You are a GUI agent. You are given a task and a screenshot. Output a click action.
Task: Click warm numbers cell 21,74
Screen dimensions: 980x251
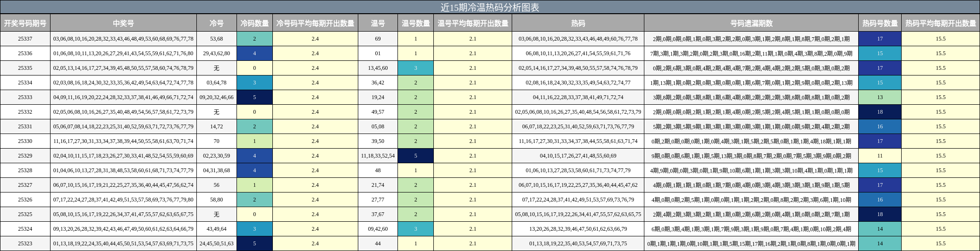click(x=378, y=185)
